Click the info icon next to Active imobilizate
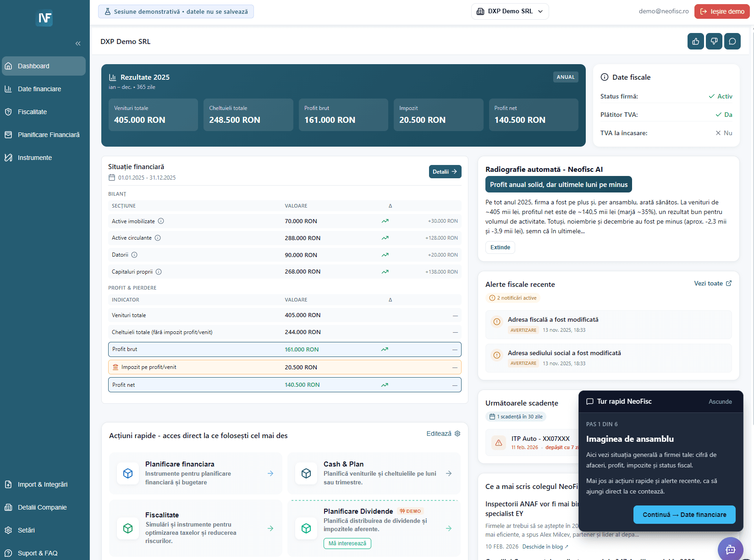 point(161,221)
